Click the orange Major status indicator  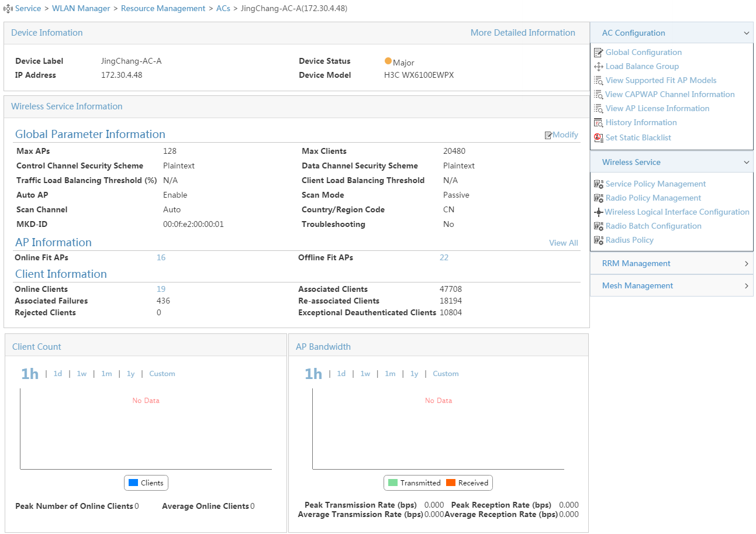click(x=388, y=61)
